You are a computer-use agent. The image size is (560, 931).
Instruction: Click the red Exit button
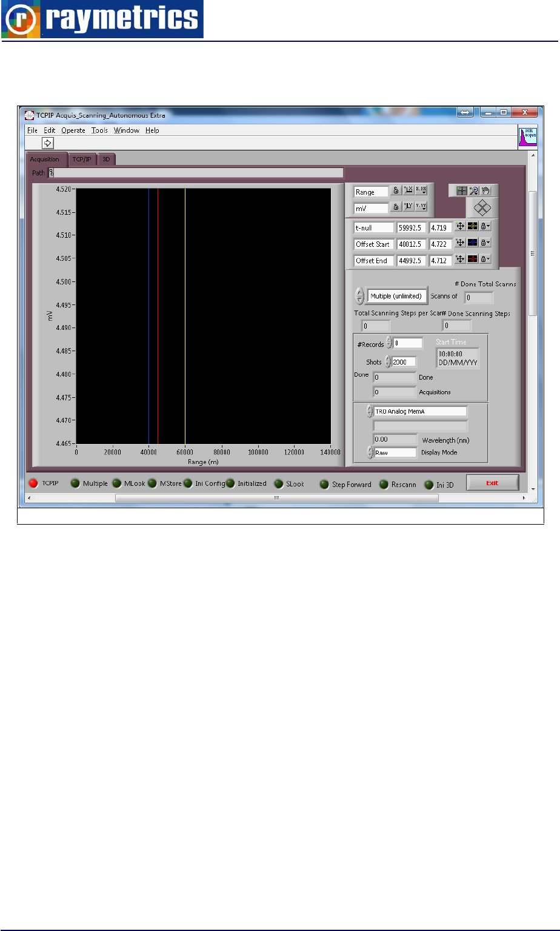pyautogui.click(x=492, y=483)
